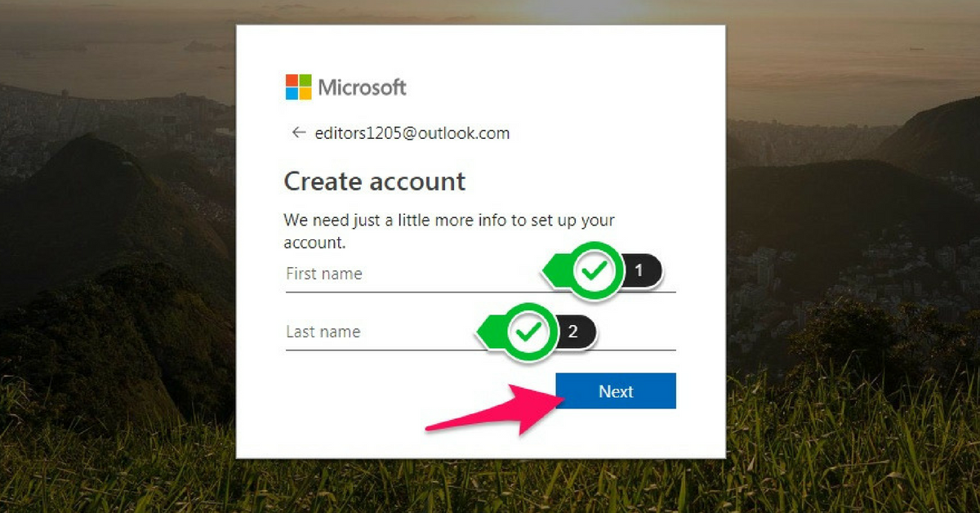Click the green checkmark beside Last name
The image size is (980, 513).
[x=530, y=332]
